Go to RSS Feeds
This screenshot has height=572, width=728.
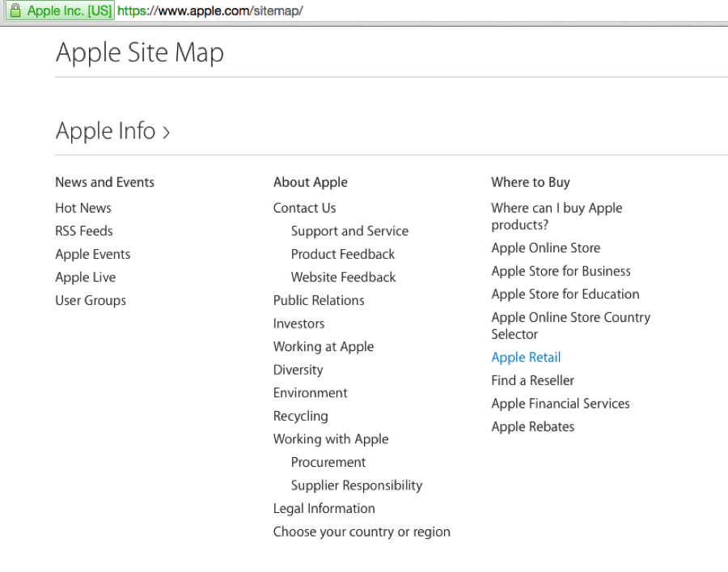84,231
